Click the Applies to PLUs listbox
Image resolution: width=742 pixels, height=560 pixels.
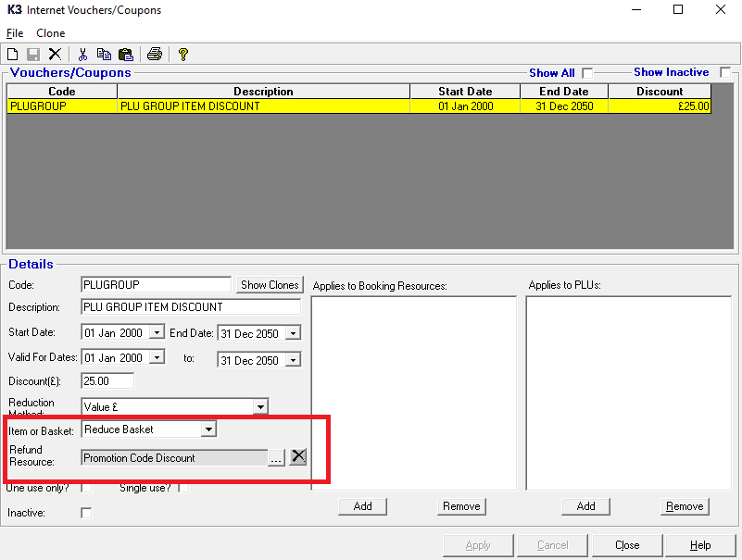click(629, 393)
